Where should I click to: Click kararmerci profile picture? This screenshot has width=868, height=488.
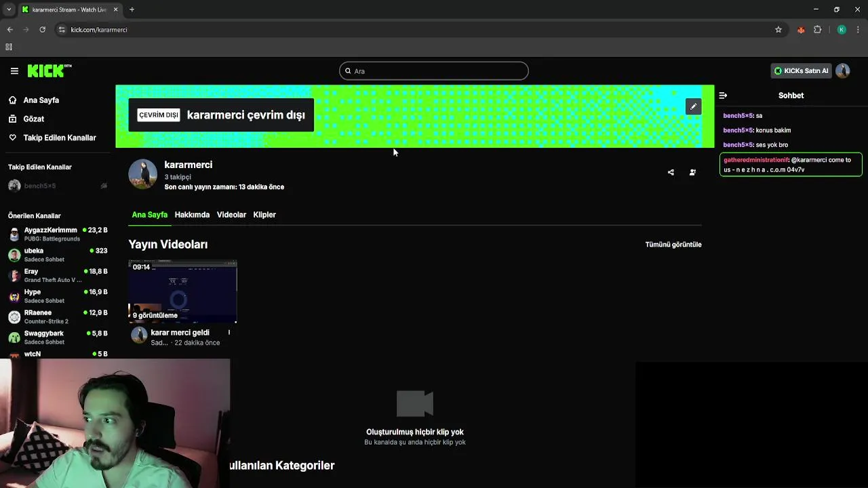click(x=143, y=174)
